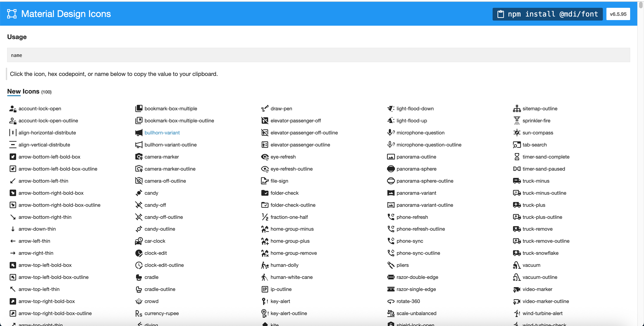Click the vacuum icon
The width and height of the screenshot is (644, 326).
pos(517,265)
